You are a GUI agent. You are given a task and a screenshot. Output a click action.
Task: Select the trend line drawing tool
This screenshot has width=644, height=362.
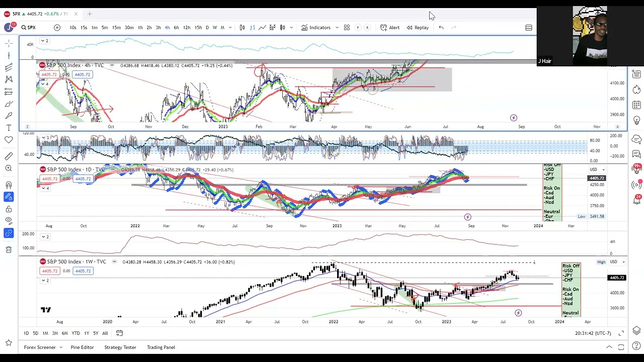(x=9, y=67)
